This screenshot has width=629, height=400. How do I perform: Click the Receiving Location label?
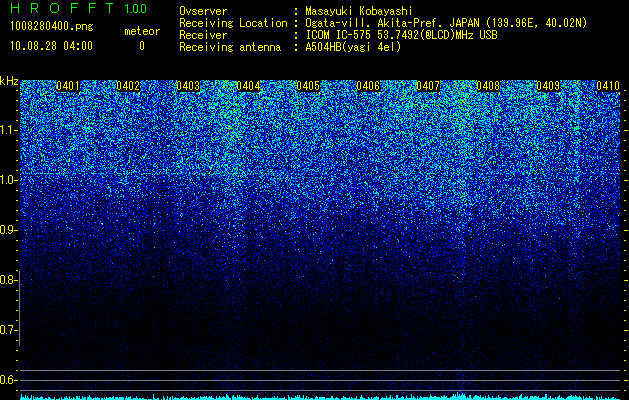tap(233, 23)
